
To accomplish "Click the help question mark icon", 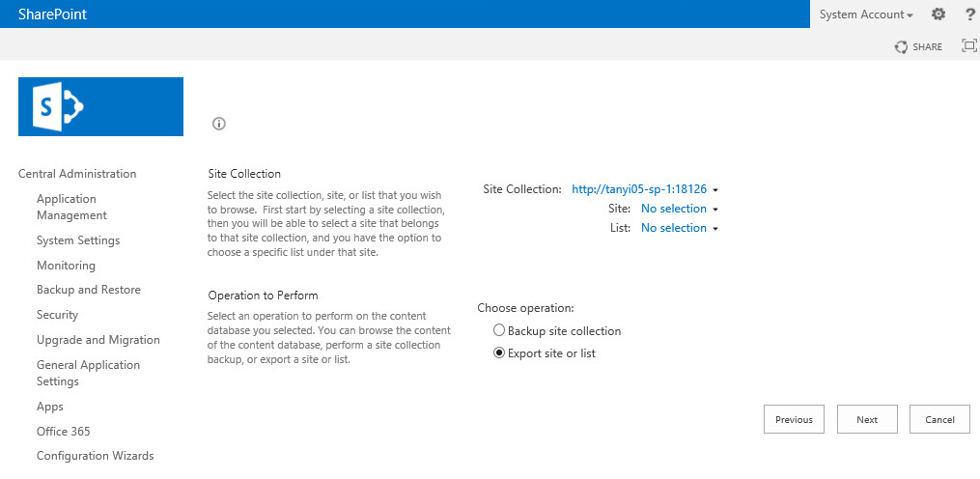I will pyautogui.click(x=970, y=14).
